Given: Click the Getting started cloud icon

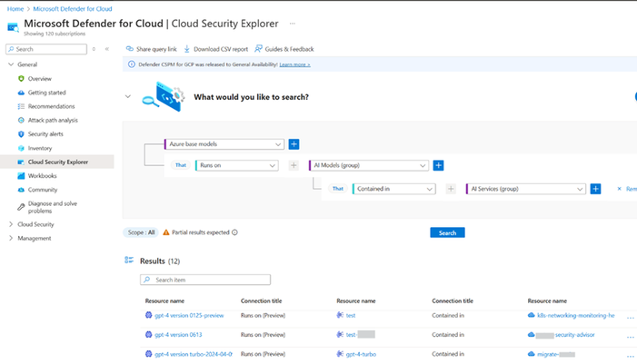Looking at the screenshot, I should pyautogui.click(x=21, y=93).
